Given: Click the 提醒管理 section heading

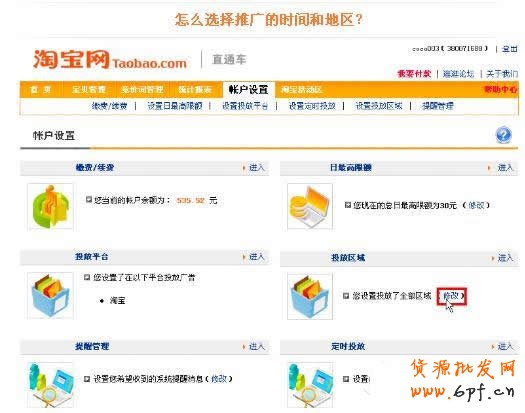Looking at the screenshot, I should 92,346.
